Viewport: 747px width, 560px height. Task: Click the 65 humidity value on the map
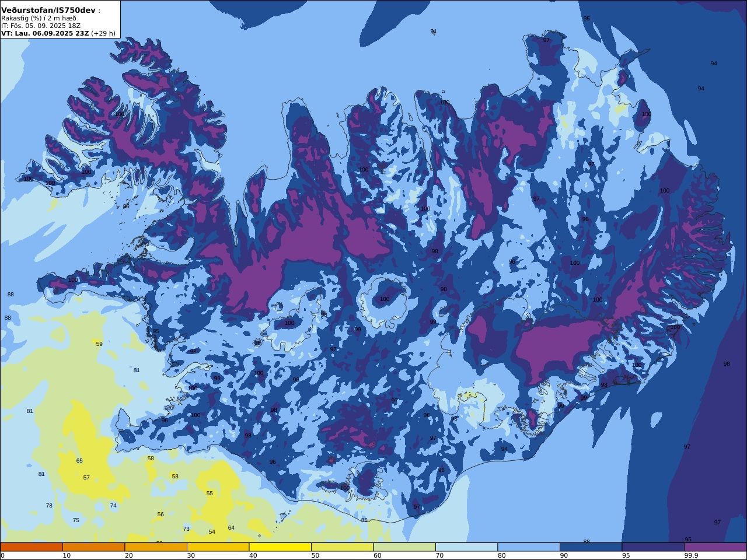point(79,461)
